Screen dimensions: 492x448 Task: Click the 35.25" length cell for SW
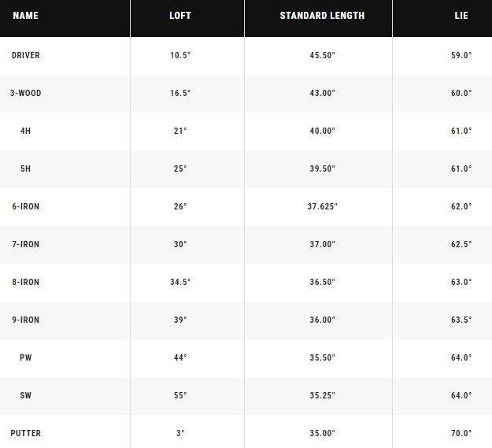[x=323, y=395]
